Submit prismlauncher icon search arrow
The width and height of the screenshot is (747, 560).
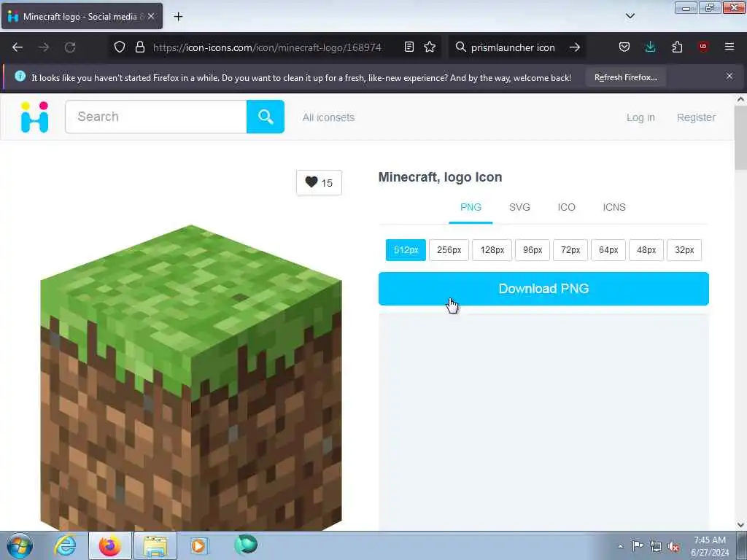pyautogui.click(x=575, y=47)
